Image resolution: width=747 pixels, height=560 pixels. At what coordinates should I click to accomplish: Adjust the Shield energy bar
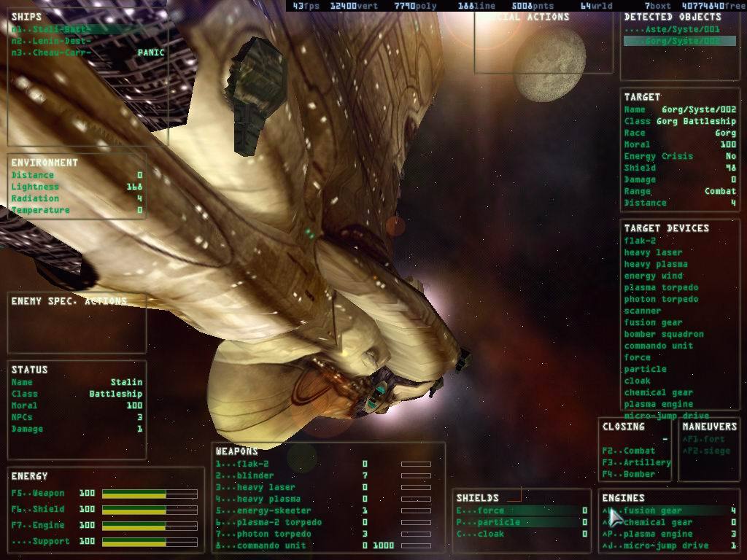pos(150,510)
